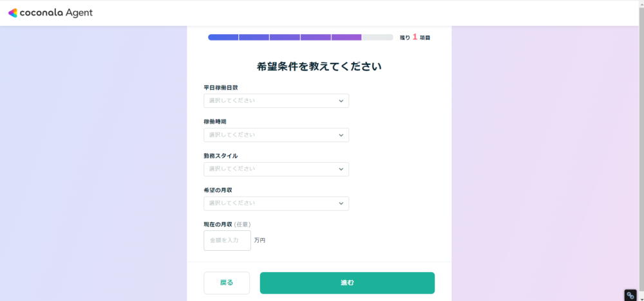This screenshot has width=644, height=301.
Task: Click the page vertical scrollbar
Action: click(641, 150)
